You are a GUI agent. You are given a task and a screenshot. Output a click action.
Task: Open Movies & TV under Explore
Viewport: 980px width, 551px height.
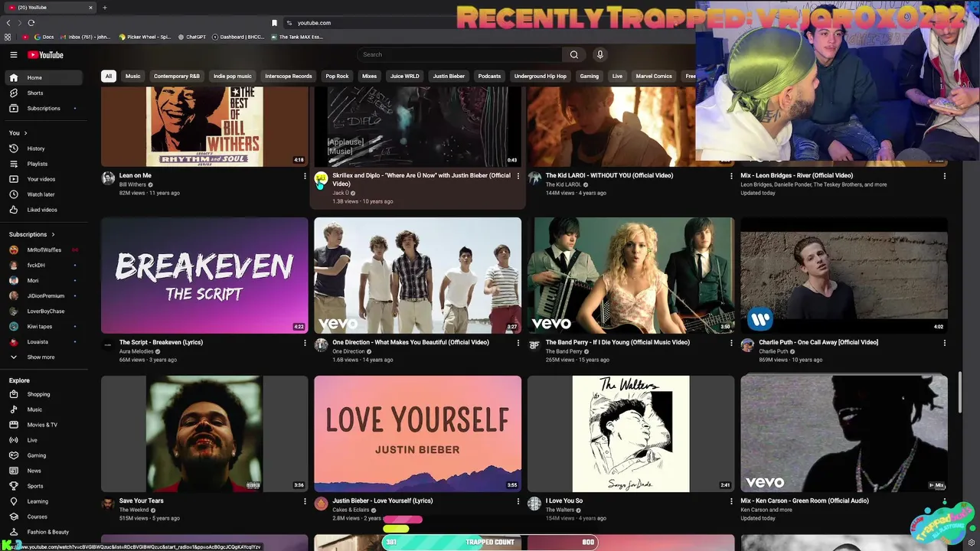click(x=43, y=425)
